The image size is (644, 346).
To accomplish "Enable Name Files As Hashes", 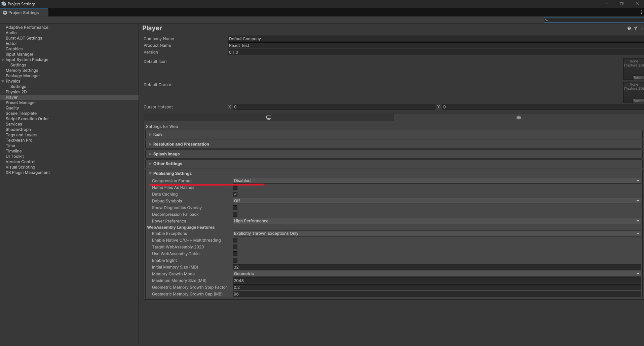I will [x=235, y=187].
